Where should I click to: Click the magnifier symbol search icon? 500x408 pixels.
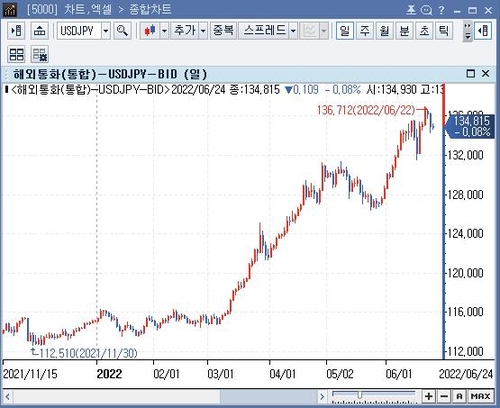[122, 31]
